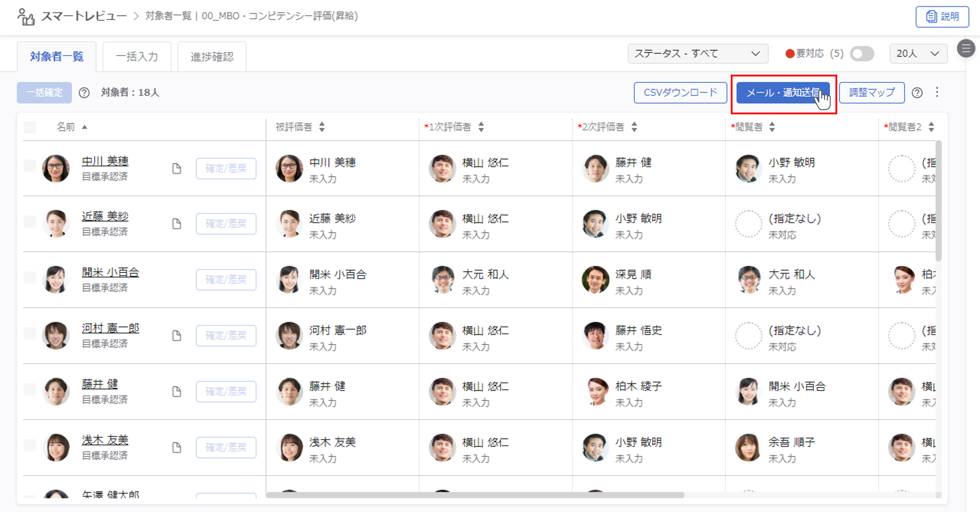
Task: Check the 開米 小百合 row checkbox
Action: click(x=30, y=278)
